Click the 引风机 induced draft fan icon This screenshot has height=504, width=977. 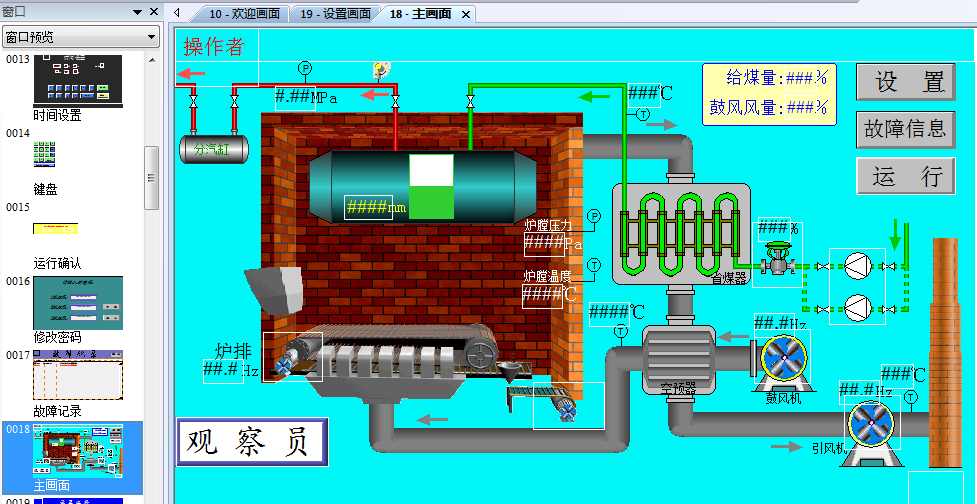(872, 423)
